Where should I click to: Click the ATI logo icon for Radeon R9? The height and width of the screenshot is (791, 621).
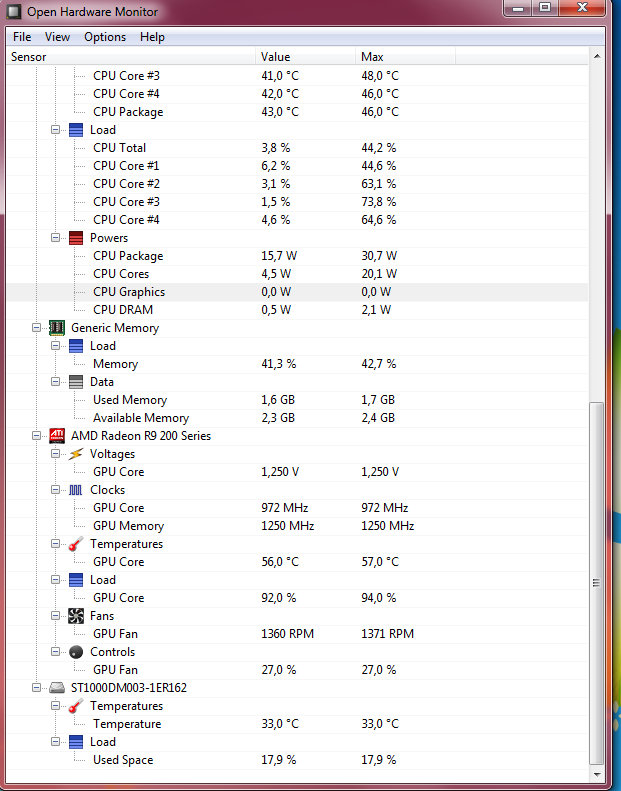57,436
